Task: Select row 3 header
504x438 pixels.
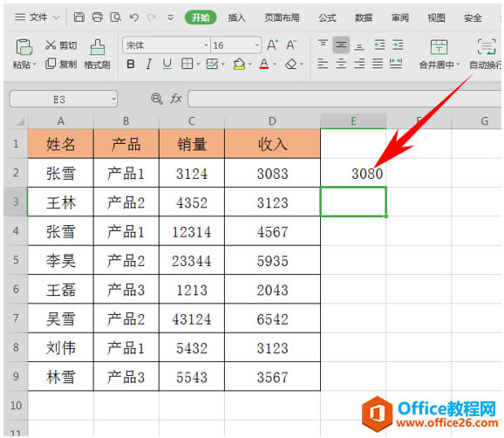Action: point(16,202)
